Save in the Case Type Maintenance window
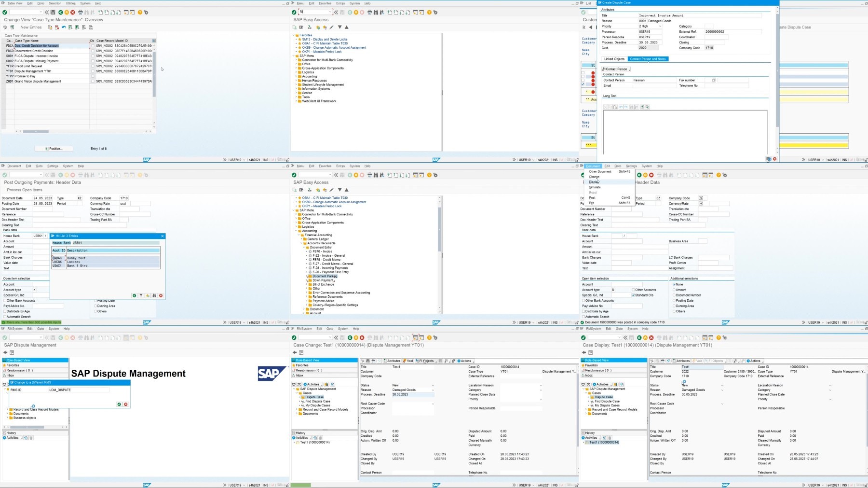Screen dimensions: 868x488 (x=53, y=12)
